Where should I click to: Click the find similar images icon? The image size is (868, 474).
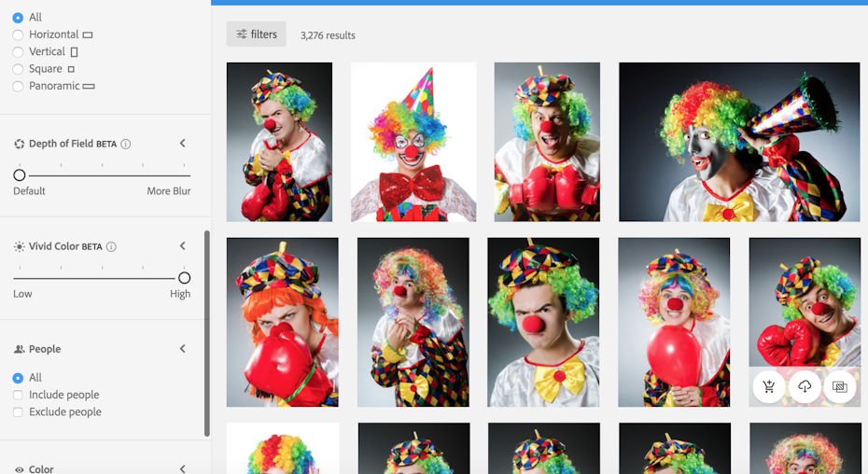840,387
